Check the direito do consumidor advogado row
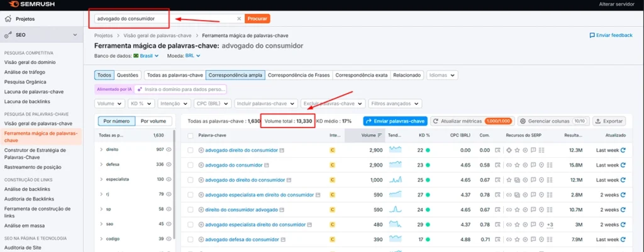 point(190,210)
